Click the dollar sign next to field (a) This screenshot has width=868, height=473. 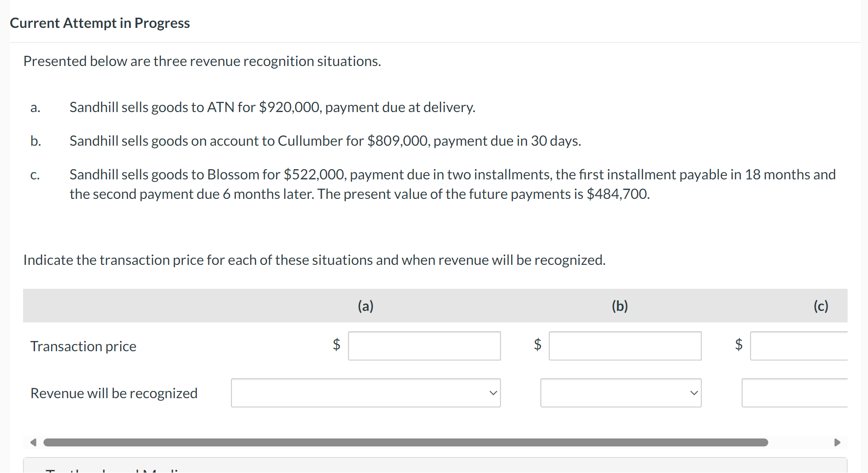pyautogui.click(x=336, y=345)
